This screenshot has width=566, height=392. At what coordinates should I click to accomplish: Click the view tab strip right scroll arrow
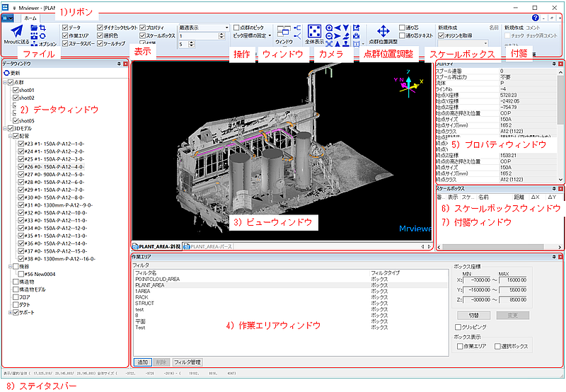pos(429,246)
